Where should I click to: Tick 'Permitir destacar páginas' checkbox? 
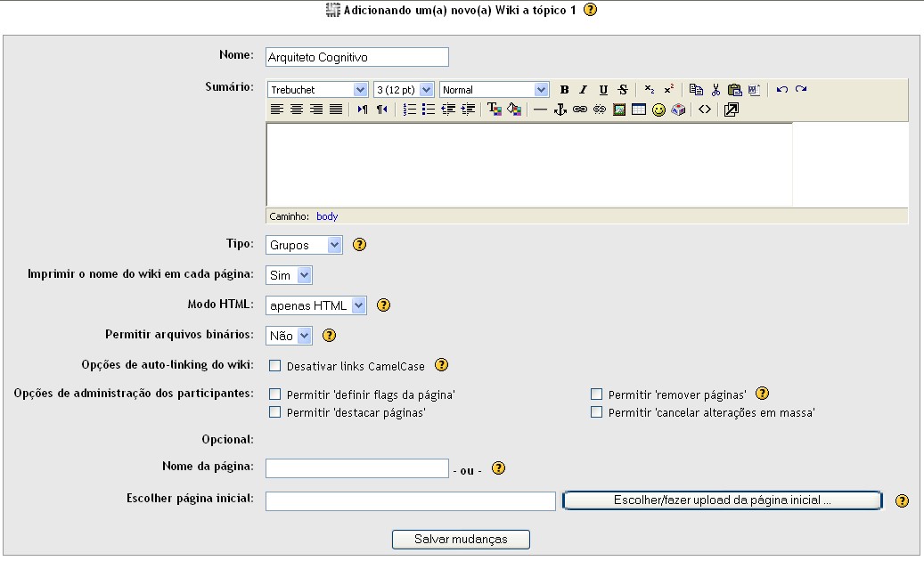tap(275, 412)
